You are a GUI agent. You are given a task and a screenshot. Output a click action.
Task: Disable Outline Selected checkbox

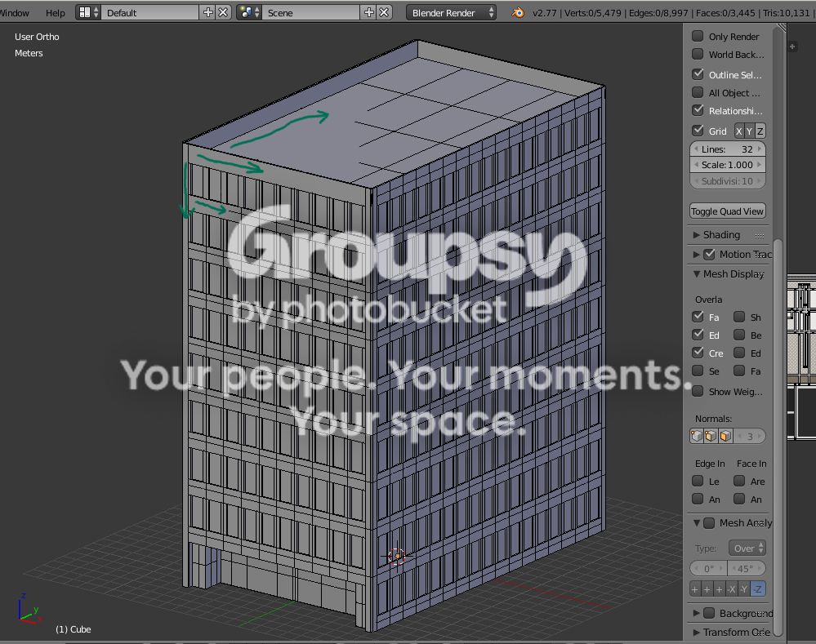click(698, 74)
